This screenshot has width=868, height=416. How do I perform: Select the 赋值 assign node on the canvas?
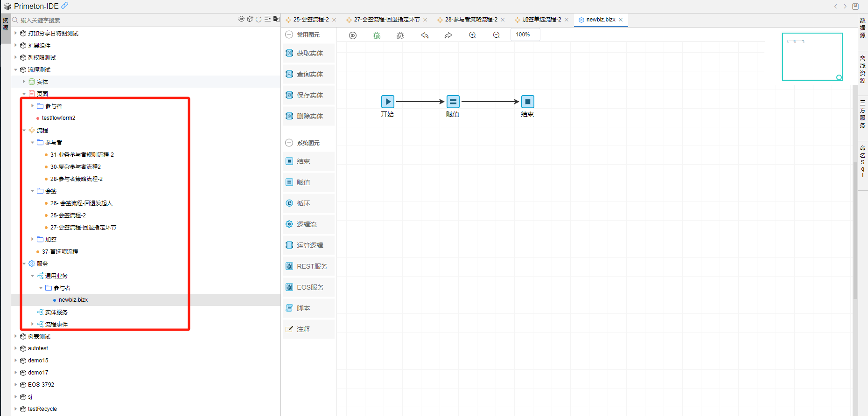pos(453,102)
